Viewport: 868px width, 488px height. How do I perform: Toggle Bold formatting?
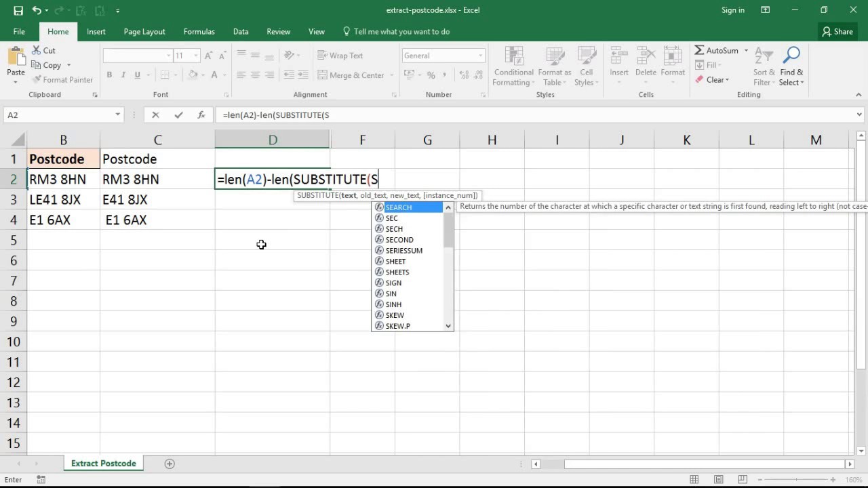click(x=109, y=75)
